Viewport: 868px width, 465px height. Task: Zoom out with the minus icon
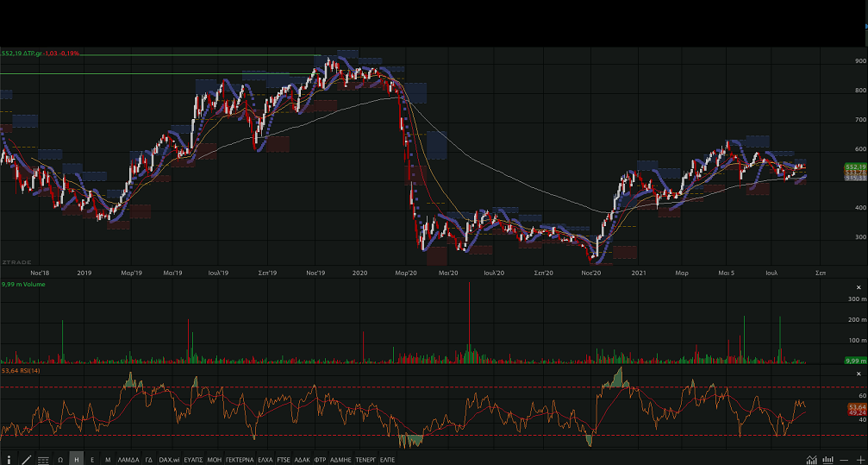(845, 460)
